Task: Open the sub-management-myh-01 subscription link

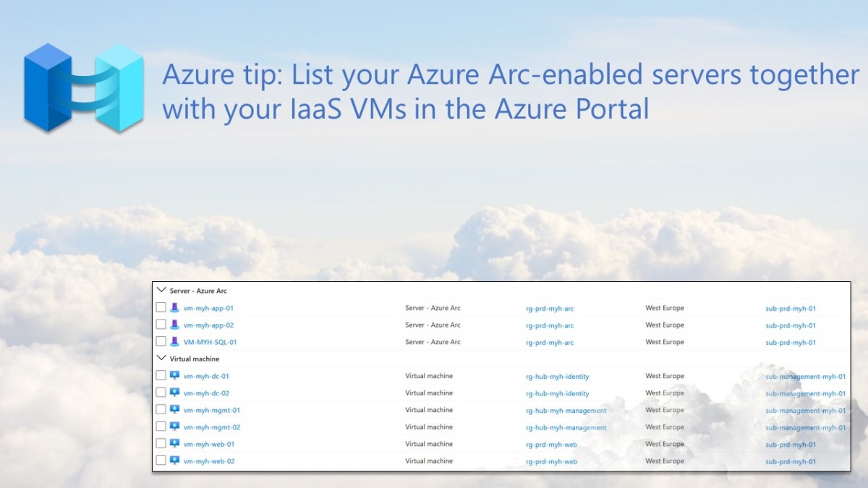Action: 805,375
